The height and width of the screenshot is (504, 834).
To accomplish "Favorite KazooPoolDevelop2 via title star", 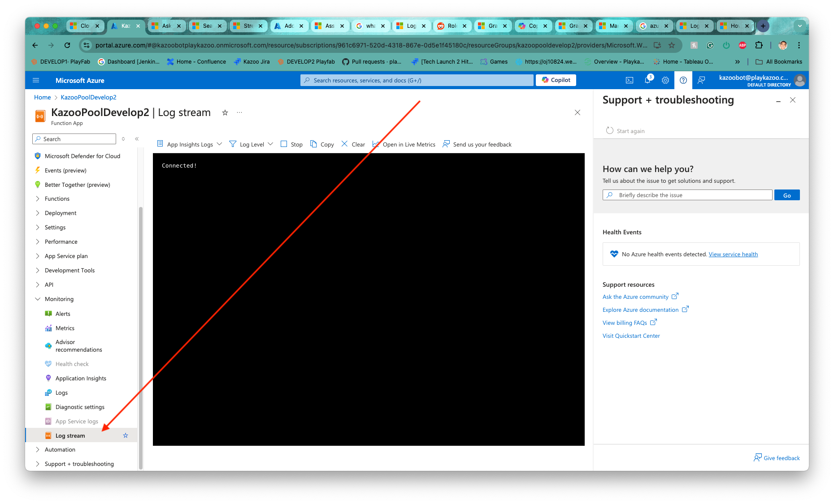I will (x=225, y=112).
